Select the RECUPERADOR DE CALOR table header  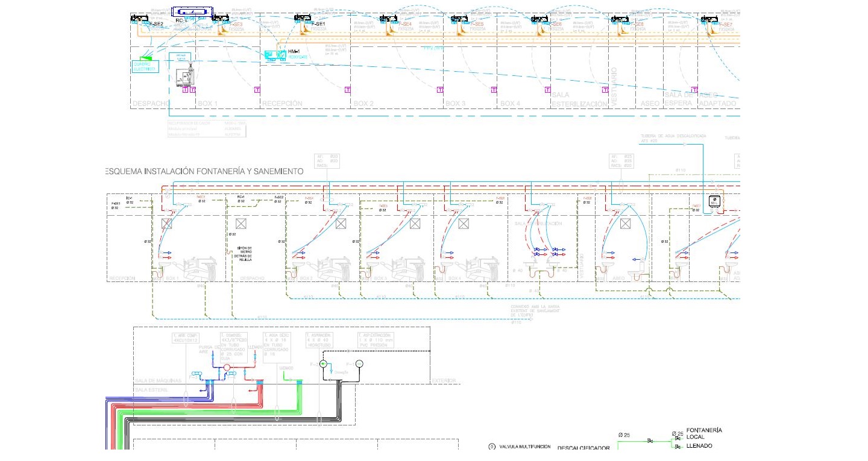pyautogui.click(x=189, y=124)
